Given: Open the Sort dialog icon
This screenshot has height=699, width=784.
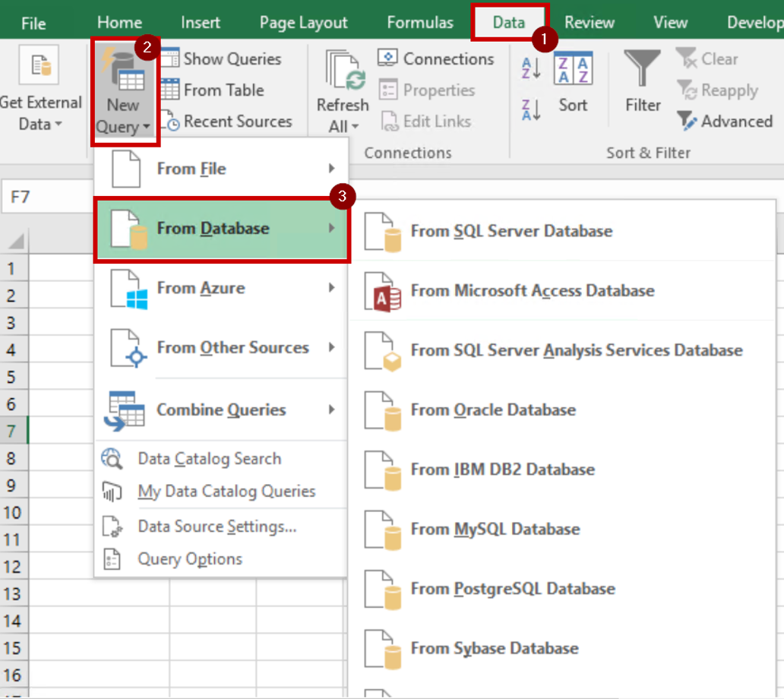Looking at the screenshot, I should coord(573,68).
